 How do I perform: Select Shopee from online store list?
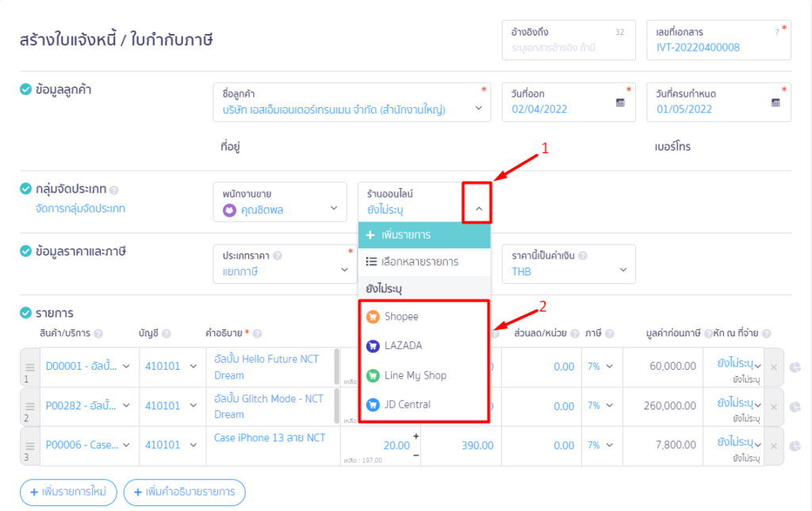[x=401, y=317]
